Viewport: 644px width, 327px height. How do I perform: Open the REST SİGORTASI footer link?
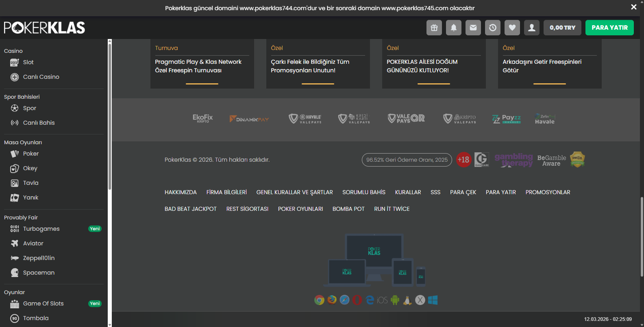(x=247, y=209)
